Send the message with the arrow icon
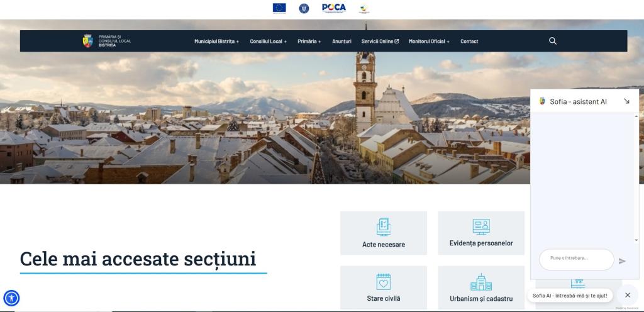 click(622, 260)
